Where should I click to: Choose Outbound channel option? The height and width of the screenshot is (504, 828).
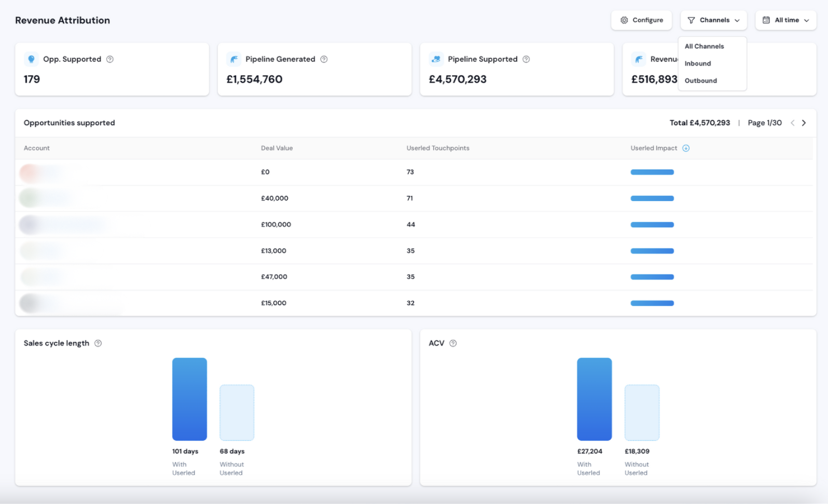700,80
